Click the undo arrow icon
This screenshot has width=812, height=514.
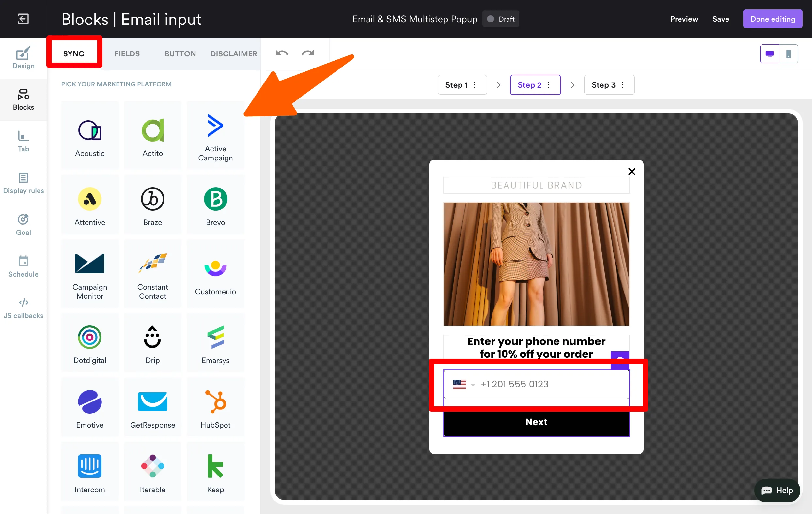tap(282, 53)
